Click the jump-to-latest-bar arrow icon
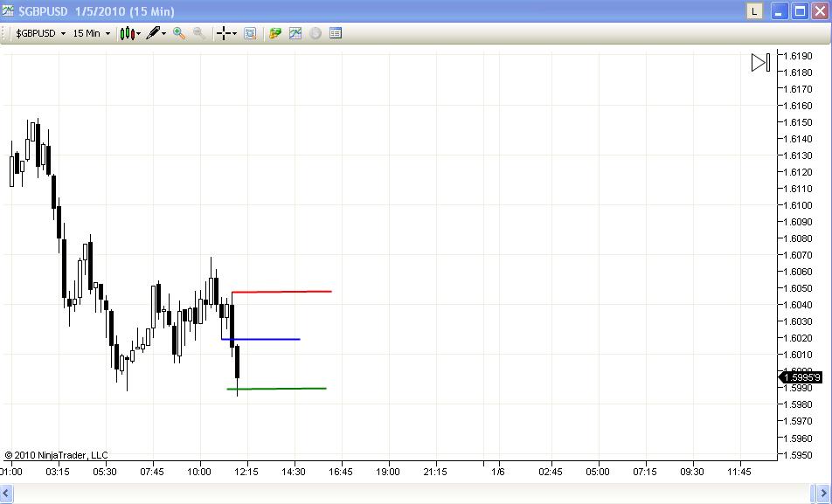 click(761, 63)
